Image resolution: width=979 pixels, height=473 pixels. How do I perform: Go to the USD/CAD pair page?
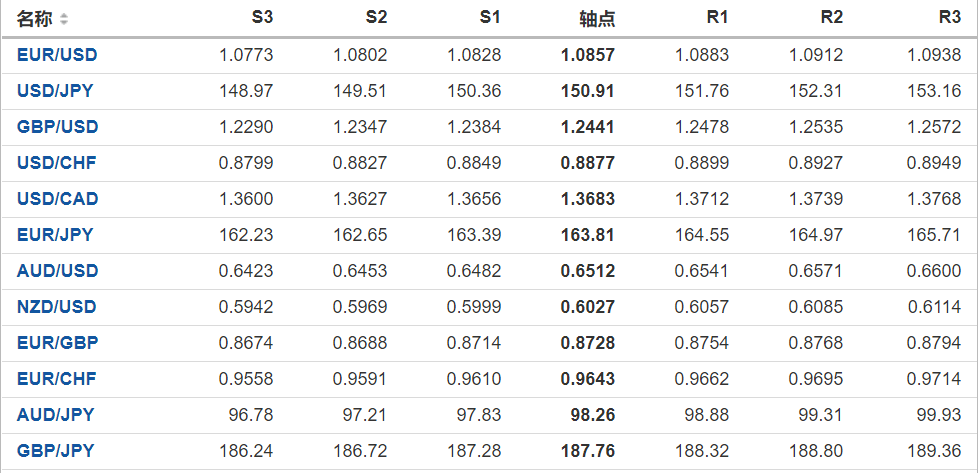click(57, 199)
